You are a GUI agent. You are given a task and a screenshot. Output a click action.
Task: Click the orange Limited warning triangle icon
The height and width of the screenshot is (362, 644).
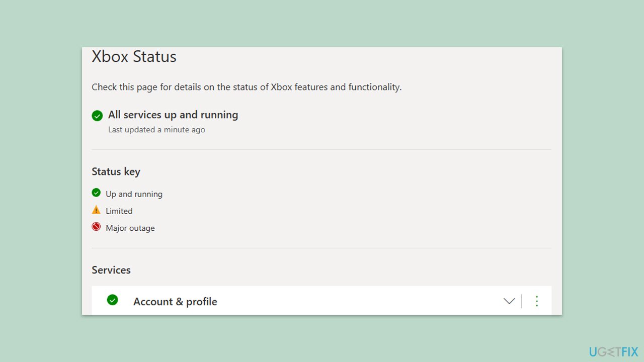point(96,210)
